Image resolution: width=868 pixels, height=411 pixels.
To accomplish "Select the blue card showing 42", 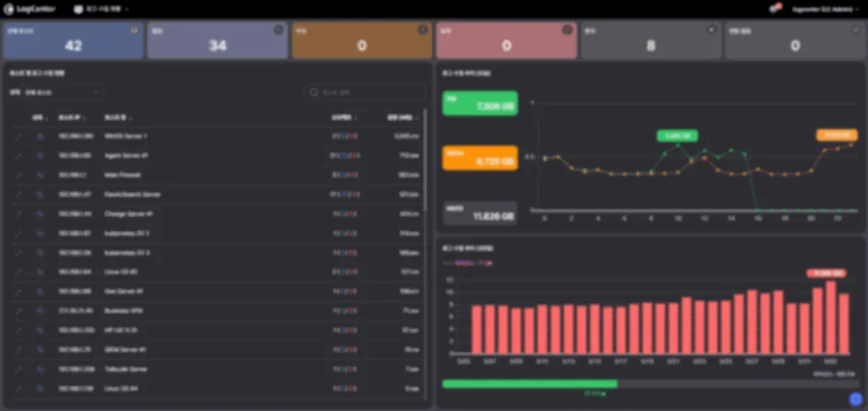I will coord(73,41).
